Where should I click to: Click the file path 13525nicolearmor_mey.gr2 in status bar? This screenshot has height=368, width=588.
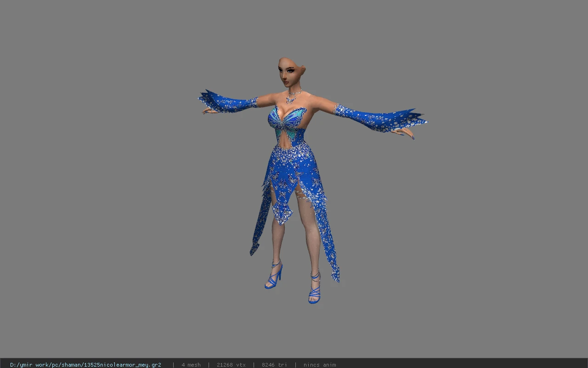(x=85, y=365)
